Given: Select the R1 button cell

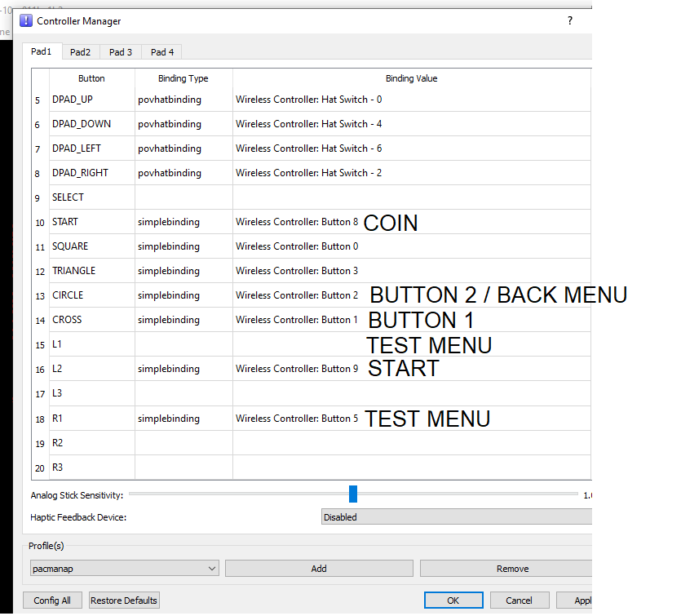Looking at the screenshot, I should coord(91,419).
